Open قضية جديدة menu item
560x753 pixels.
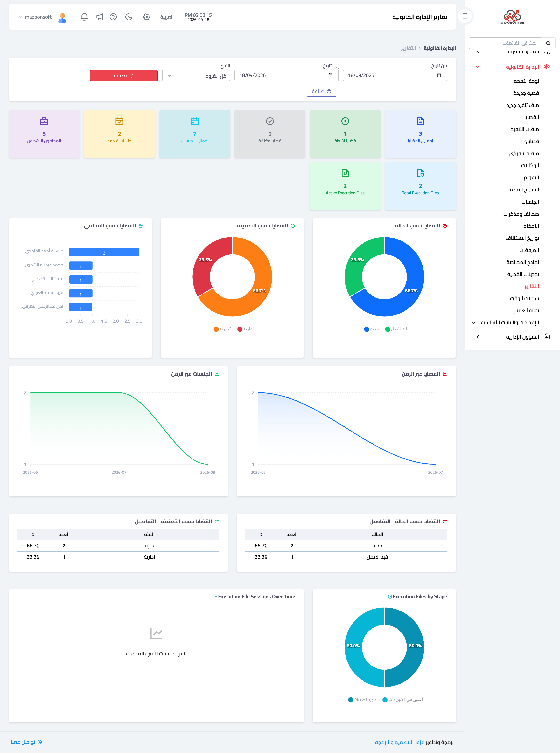coord(526,93)
